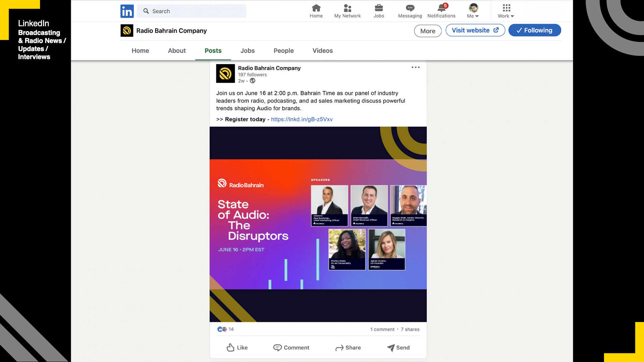Open the Home nav icon in top bar

point(316,11)
